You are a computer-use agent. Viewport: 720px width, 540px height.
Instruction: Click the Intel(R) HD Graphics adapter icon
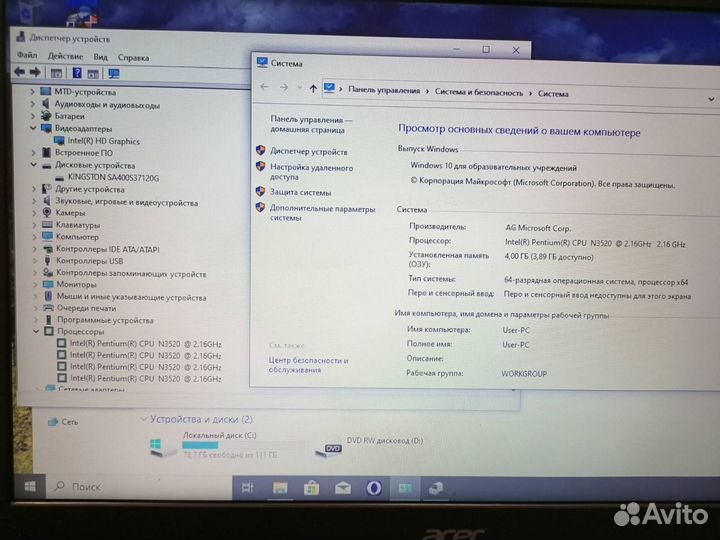pyautogui.click(x=59, y=141)
